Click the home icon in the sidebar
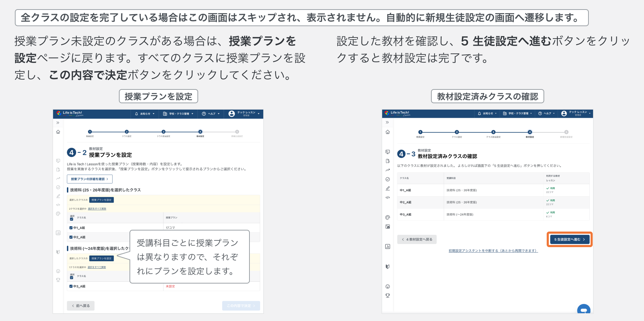This screenshot has width=644, height=321. [388, 132]
